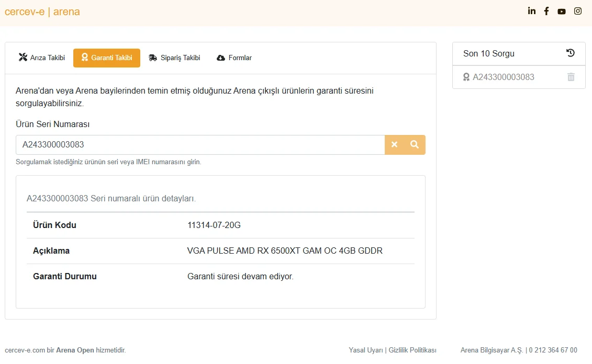The height and width of the screenshot is (364, 592).
Task: Click the magnifier search button
Action: pos(415,144)
